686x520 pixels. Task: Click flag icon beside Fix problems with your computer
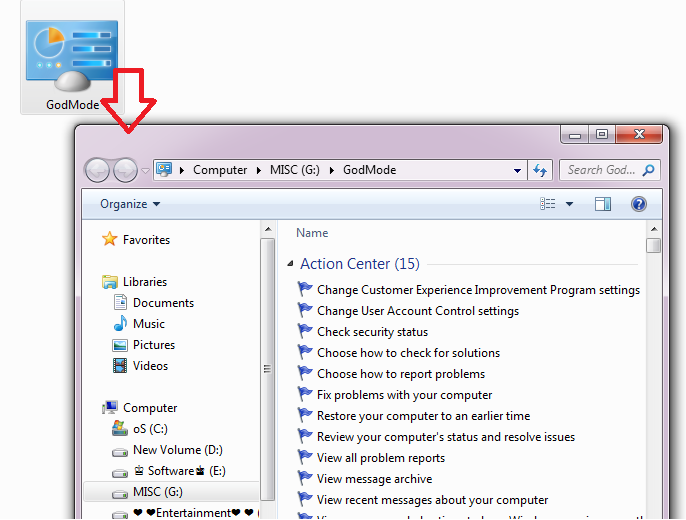tap(305, 394)
